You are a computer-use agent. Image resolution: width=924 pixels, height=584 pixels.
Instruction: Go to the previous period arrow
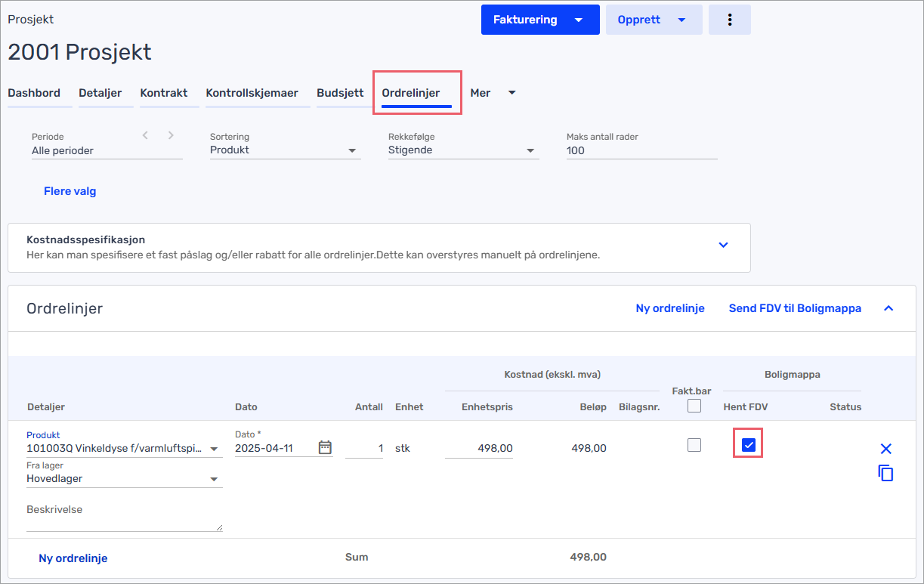145,135
